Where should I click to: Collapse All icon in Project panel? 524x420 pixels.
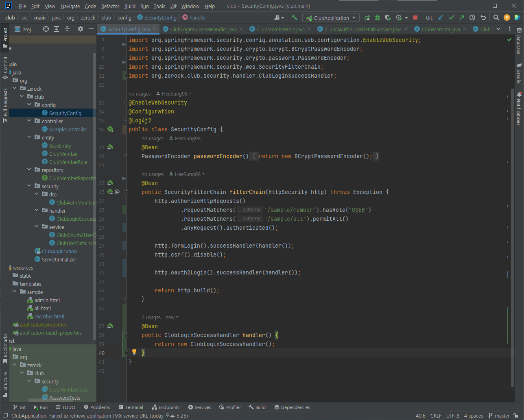click(x=67, y=29)
